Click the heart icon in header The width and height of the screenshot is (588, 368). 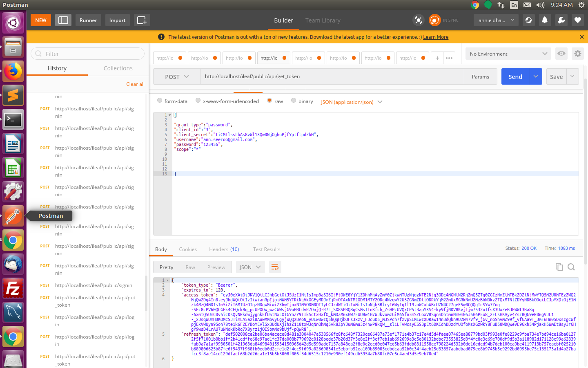(577, 20)
